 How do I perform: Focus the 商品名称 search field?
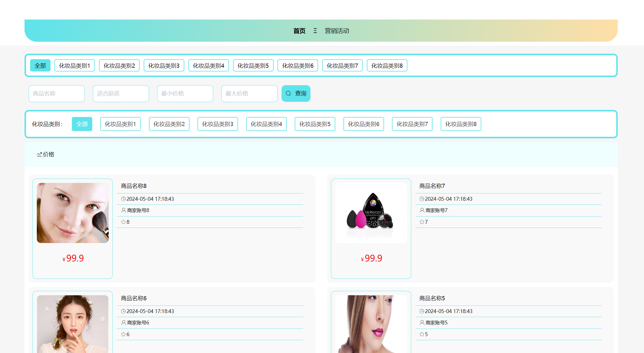tap(57, 94)
